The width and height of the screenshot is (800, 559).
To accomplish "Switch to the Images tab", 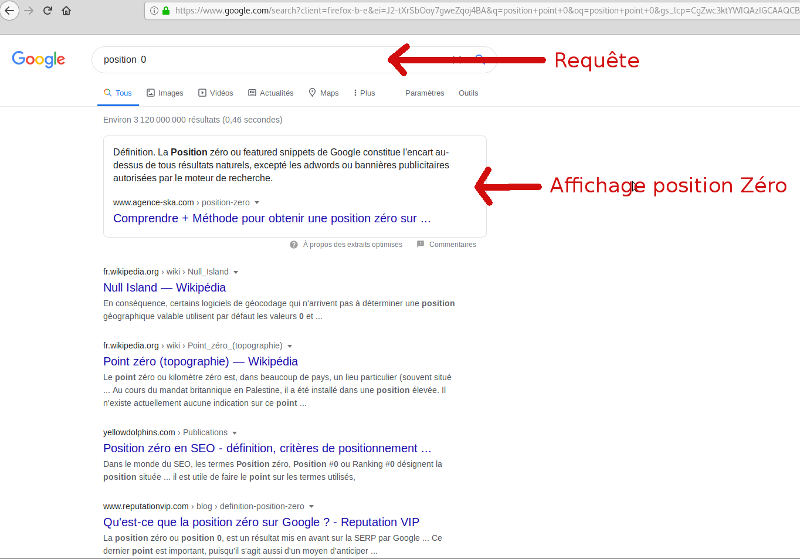I will click(165, 93).
